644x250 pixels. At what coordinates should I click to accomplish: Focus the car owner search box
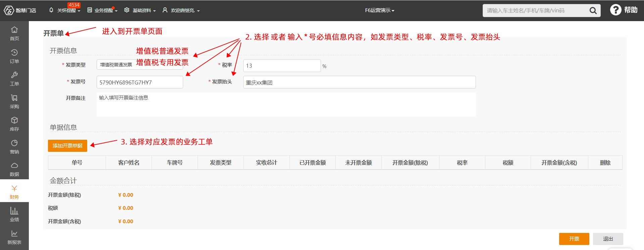coord(535,11)
